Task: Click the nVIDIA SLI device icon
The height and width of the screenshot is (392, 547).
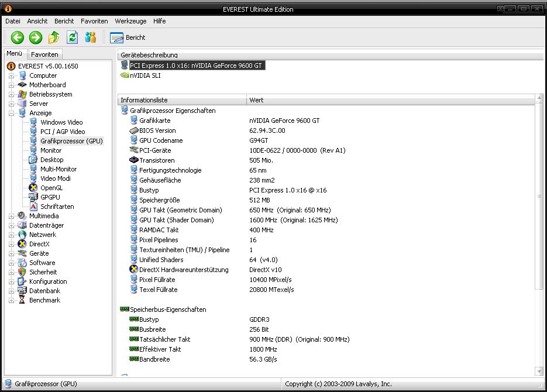Action: [125, 75]
